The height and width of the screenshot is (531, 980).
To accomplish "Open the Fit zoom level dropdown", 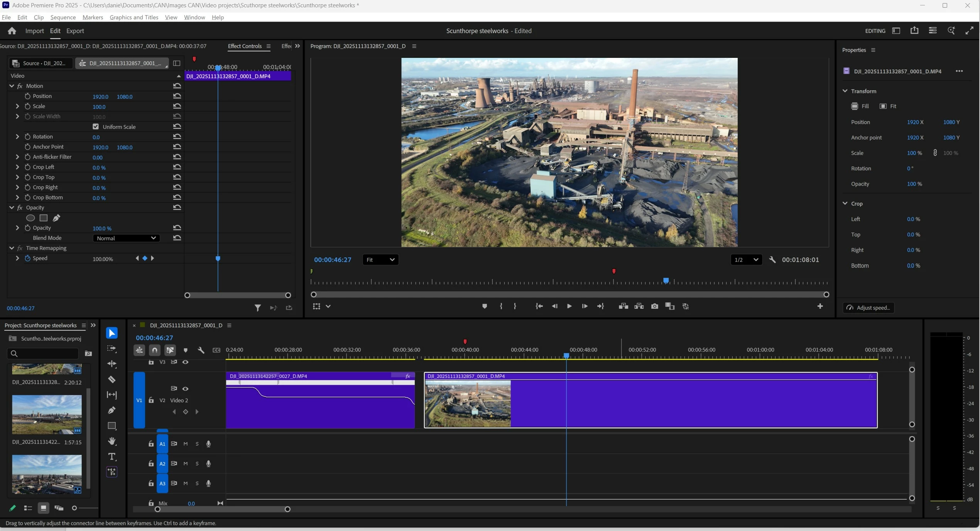I will pos(380,260).
